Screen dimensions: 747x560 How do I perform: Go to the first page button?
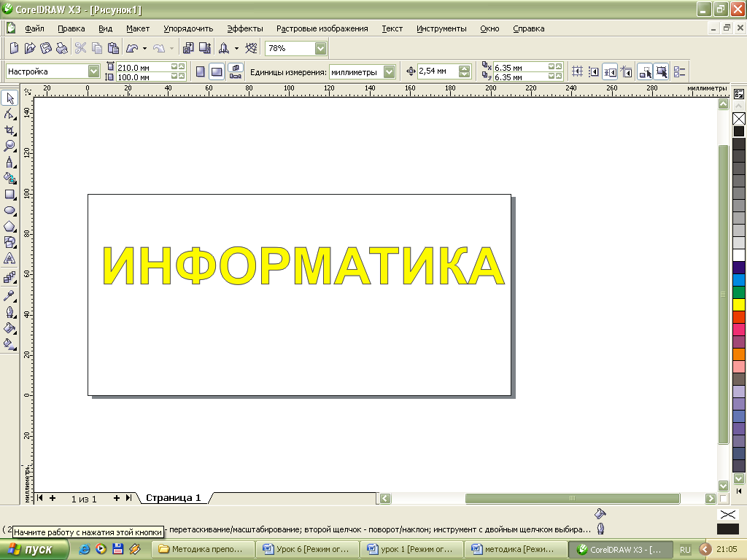point(40,497)
